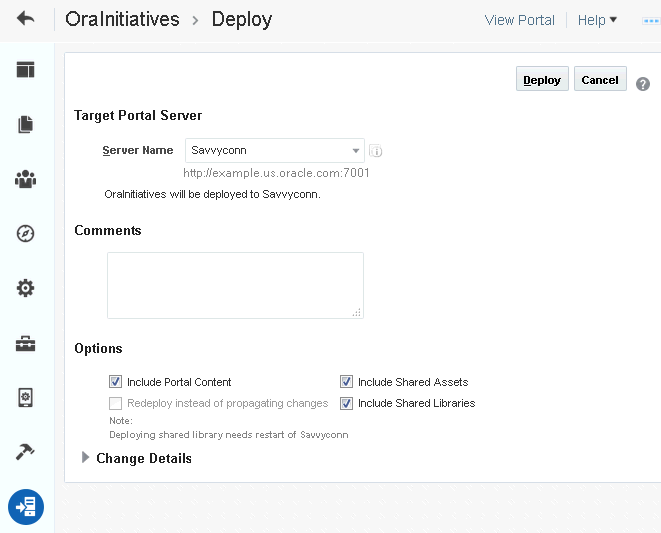Open the page layout sidebar icon
Screen dimensions: 661x533
(25, 70)
